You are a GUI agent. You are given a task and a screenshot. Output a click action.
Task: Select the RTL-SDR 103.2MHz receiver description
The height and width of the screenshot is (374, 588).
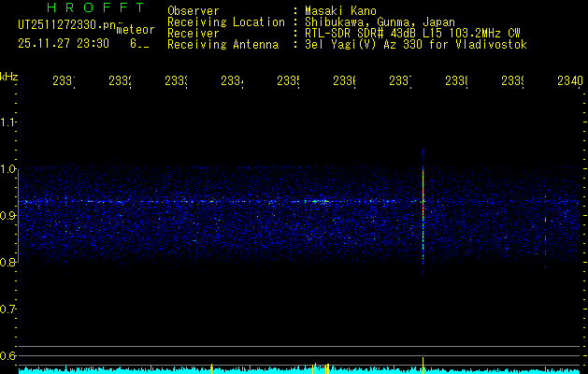pos(412,34)
